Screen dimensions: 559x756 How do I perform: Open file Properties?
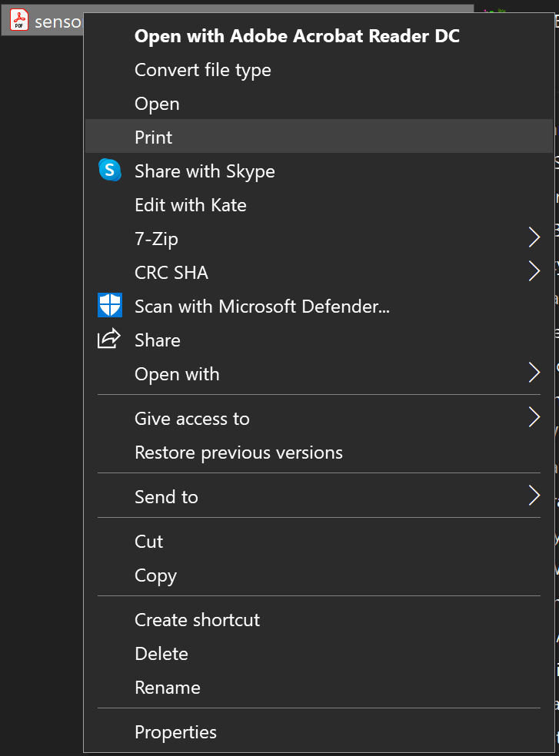point(175,732)
